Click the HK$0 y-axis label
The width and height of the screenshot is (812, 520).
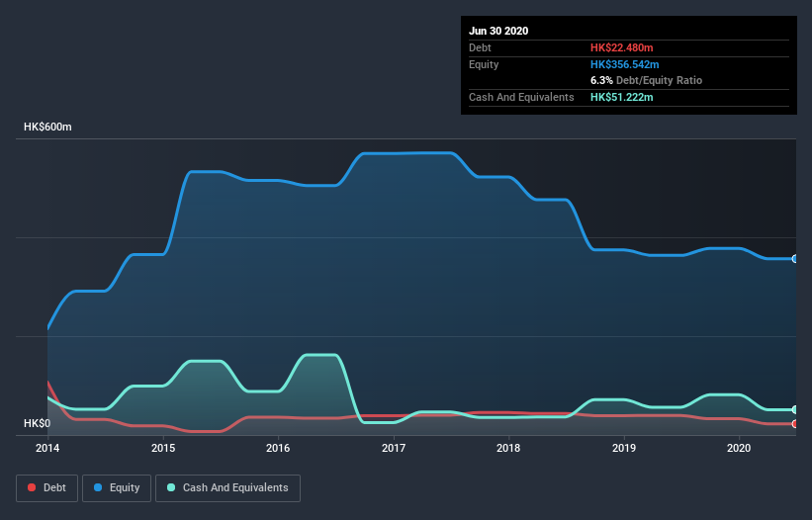click(38, 423)
